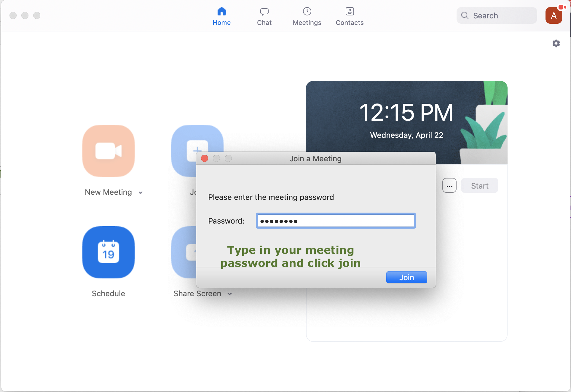The height and width of the screenshot is (392, 571).
Task: Switch to the Chat tab
Action: [264, 16]
